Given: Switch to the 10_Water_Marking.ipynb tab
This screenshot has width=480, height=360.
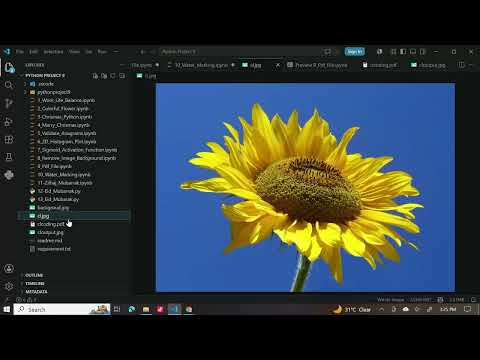Looking at the screenshot, I should pos(201,65).
